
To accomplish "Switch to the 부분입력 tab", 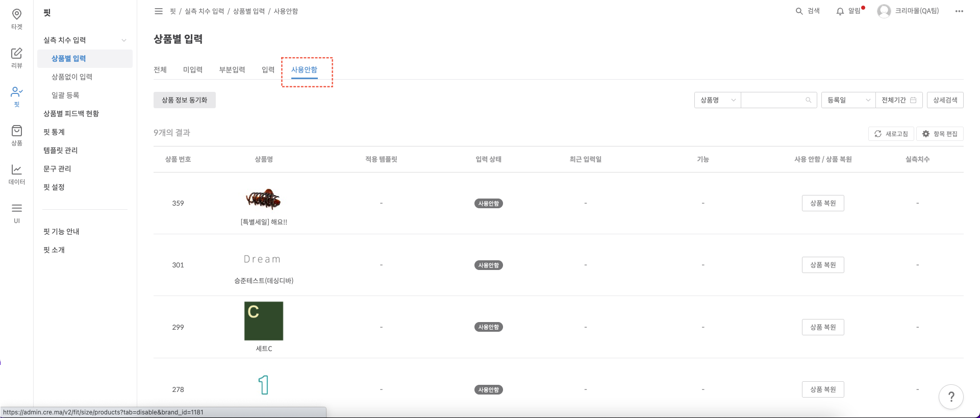I will pyautogui.click(x=232, y=70).
